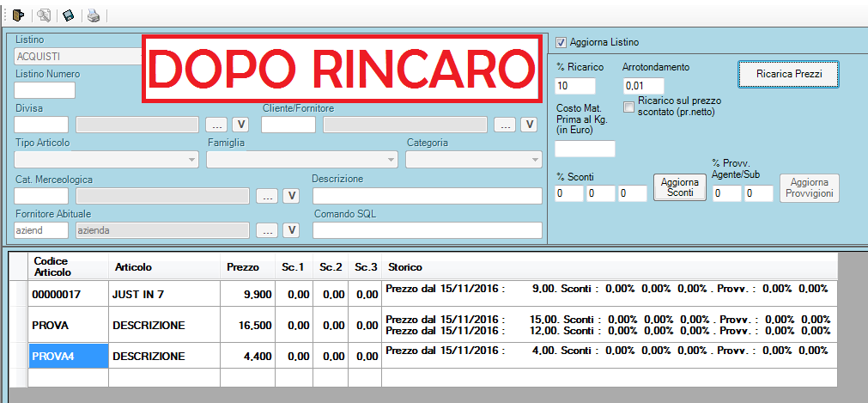This screenshot has height=403, width=868.
Task: Open Divisa lookup with the ... button
Action: click(216, 125)
